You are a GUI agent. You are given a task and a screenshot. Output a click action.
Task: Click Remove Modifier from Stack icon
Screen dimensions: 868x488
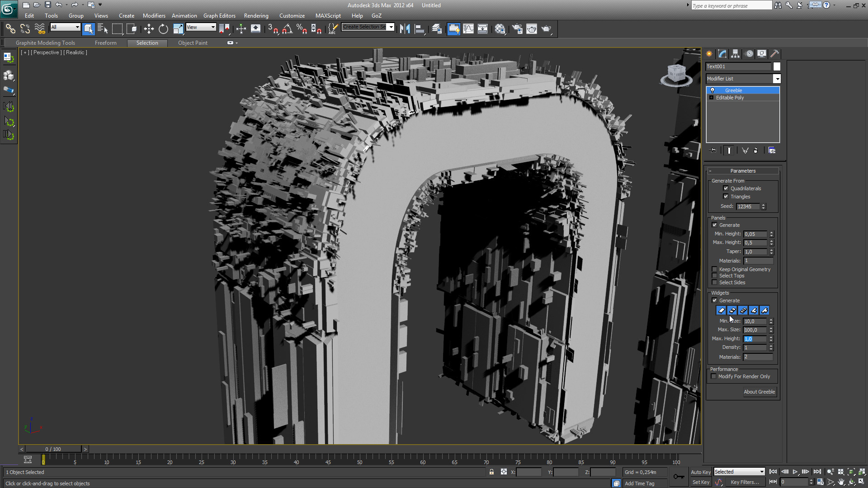pos(755,150)
